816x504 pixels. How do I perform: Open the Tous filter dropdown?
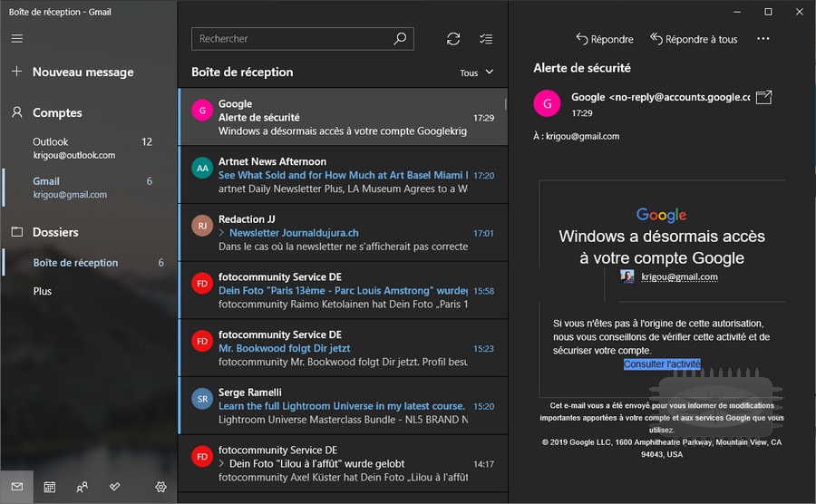(x=476, y=73)
